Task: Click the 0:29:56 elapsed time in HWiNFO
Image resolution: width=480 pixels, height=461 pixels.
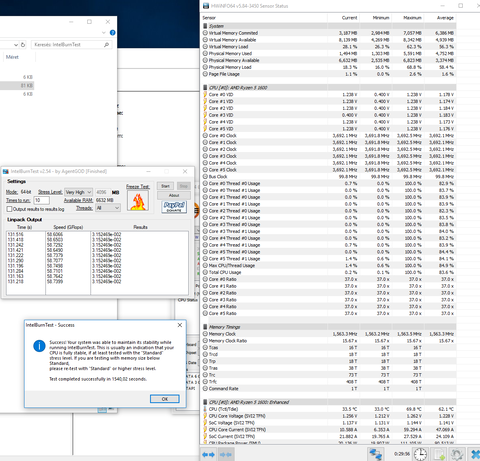Action: pos(402,454)
